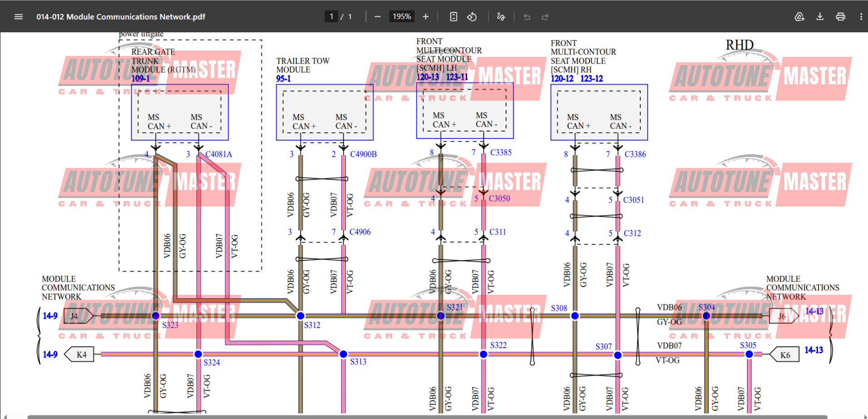This screenshot has height=419, width=868.
Task: Click the total page count '1' after slash
Action: pos(350,17)
